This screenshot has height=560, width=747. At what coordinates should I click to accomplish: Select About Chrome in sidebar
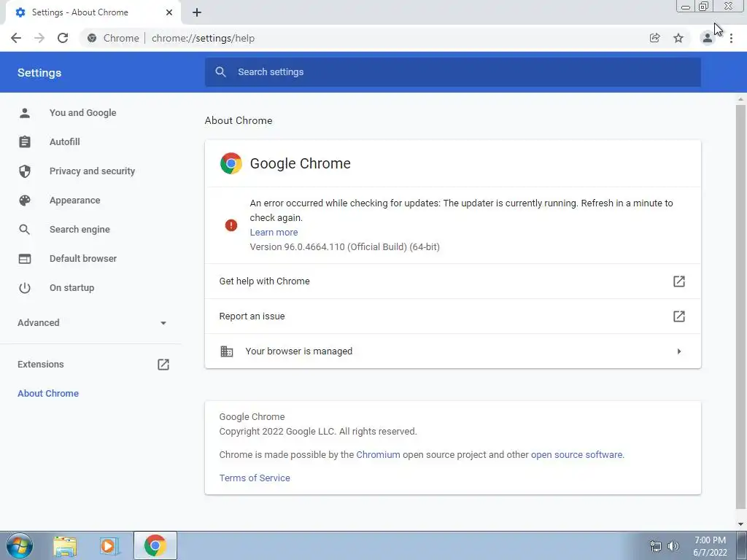[x=48, y=393]
